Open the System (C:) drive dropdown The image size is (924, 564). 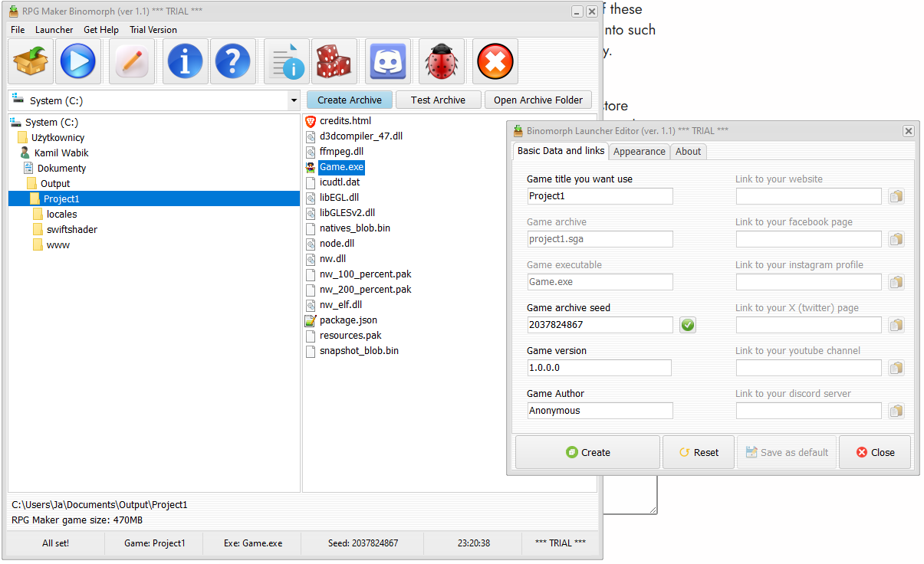294,100
